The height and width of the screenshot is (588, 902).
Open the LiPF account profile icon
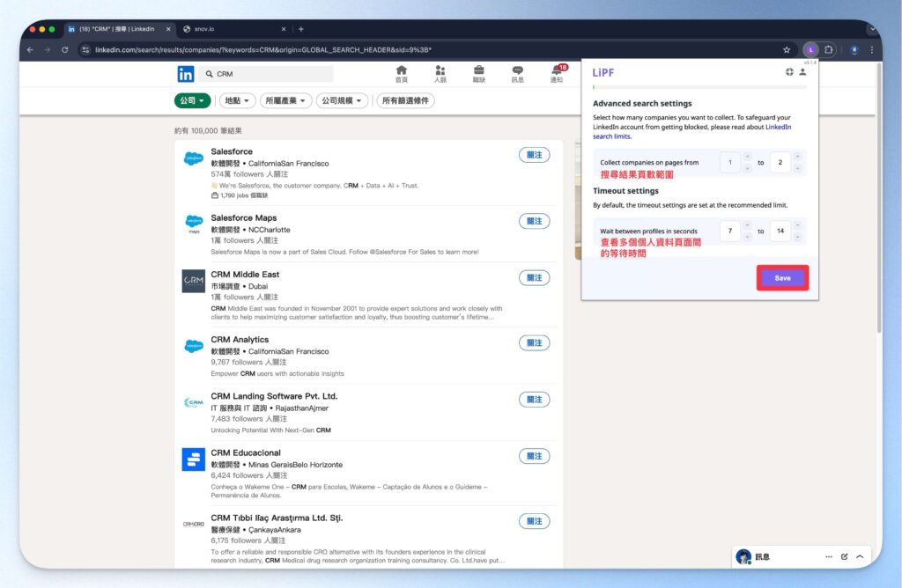coord(802,72)
